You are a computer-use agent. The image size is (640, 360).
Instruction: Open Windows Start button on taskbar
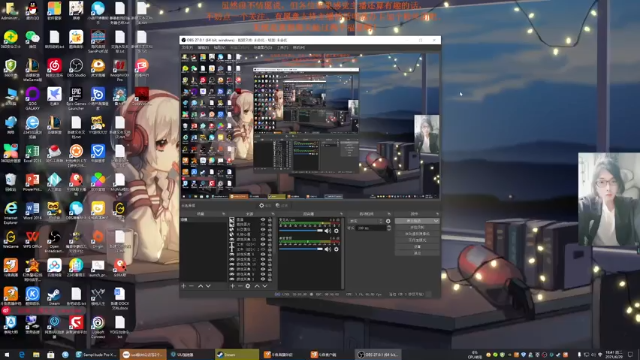[x=7, y=355]
